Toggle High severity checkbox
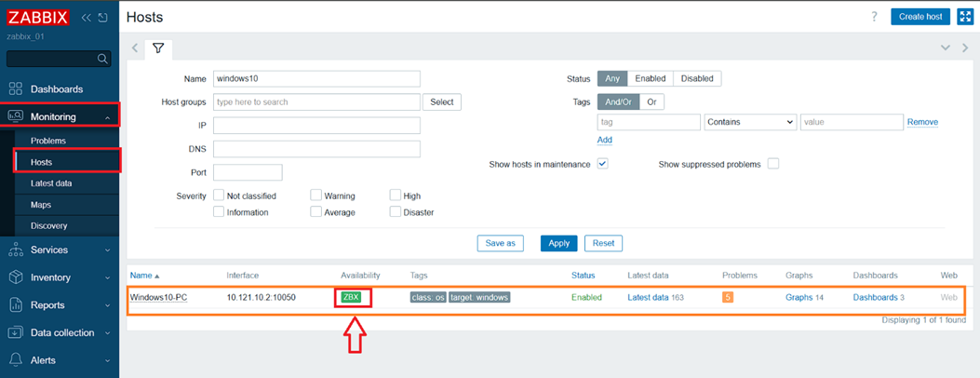The width and height of the screenshot is (980, 378). [x=395, y=195]
